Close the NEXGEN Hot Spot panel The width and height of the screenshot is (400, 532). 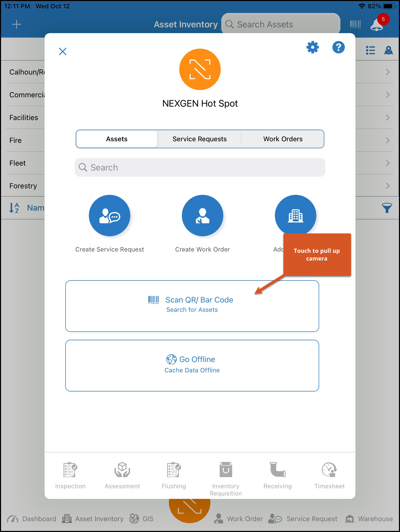click(63, 51)
